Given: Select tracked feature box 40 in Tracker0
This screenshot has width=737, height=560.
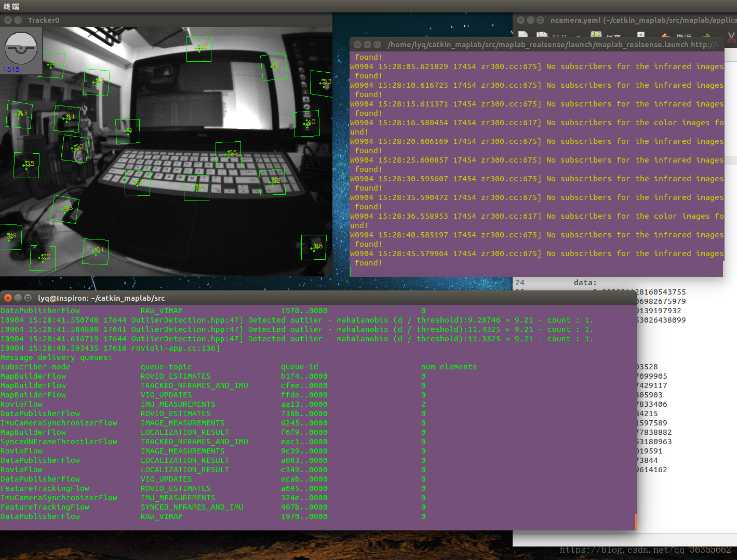Looking at the screenshot, I should click(x=307, y=124).
